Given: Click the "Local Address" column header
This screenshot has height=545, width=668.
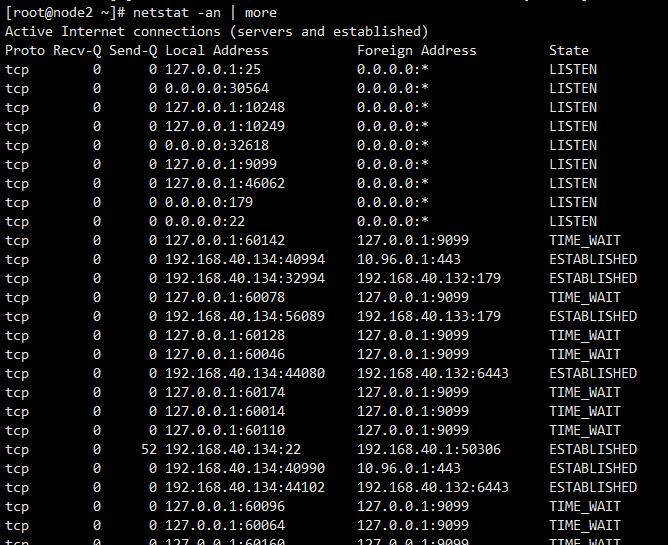Looking at the screenshot, I should click(x=217, y=51).
